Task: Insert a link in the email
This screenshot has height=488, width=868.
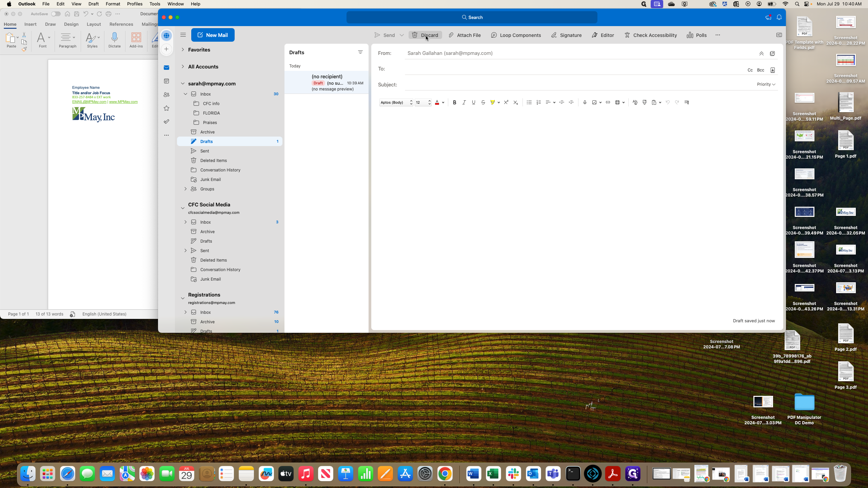Action: (x=608, y=102)
